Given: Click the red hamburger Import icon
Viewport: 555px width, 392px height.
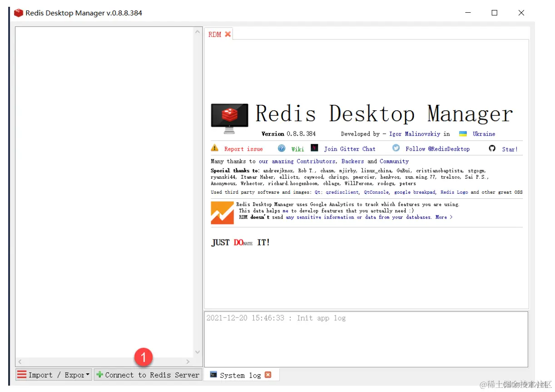Looking at the screenshot, I should click(21, 375).
